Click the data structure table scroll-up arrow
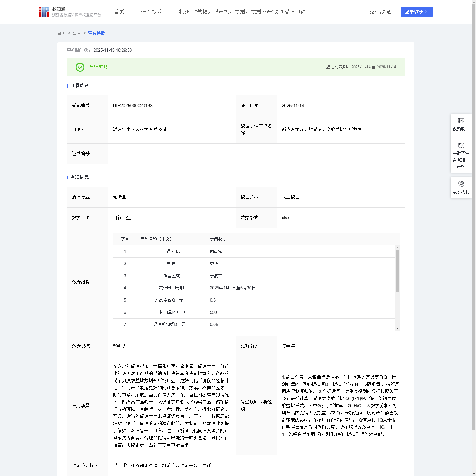The height and width of the screenshot is (476, 476). 397,248
